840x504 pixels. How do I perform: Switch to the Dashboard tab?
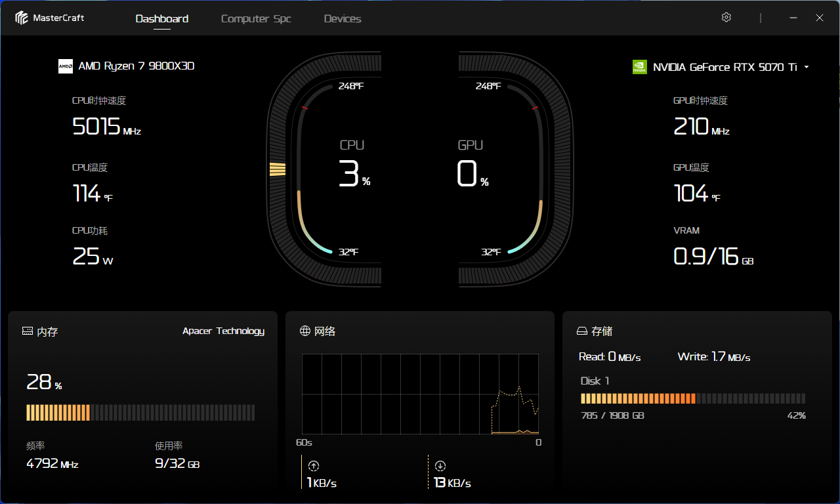pos(162,18)
